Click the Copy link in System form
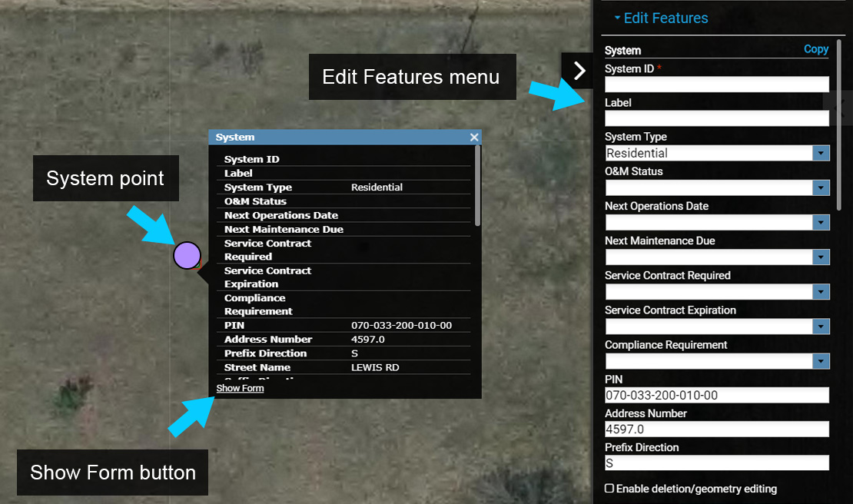This screenshot has width=853, height=504. [x=815, y=49]
